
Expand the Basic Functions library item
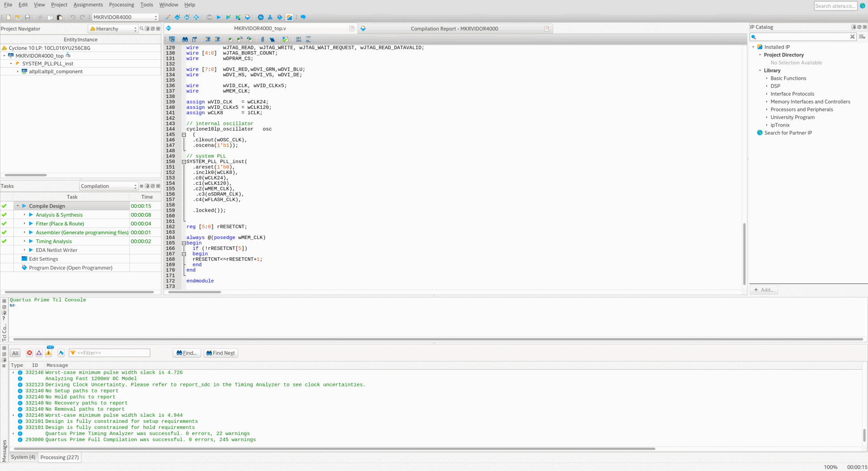click(x=767, y=78)
